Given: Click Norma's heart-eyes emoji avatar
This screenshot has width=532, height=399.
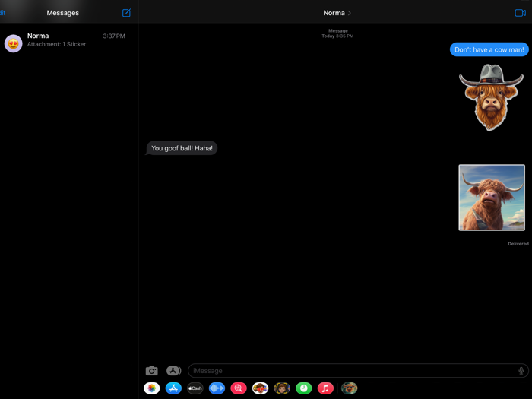Looking at the screenshot, I should [x=13, y=43].
